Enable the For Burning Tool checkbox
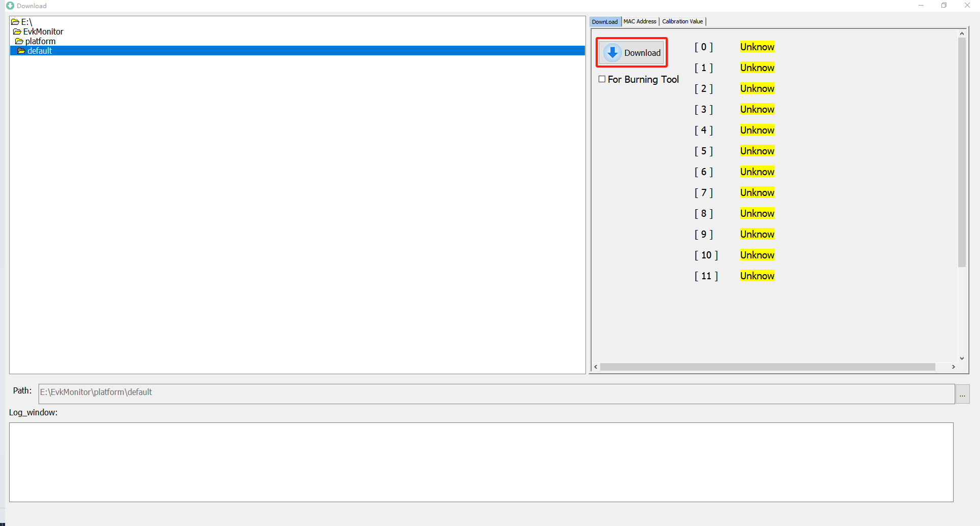 click(x=602, y=79)
